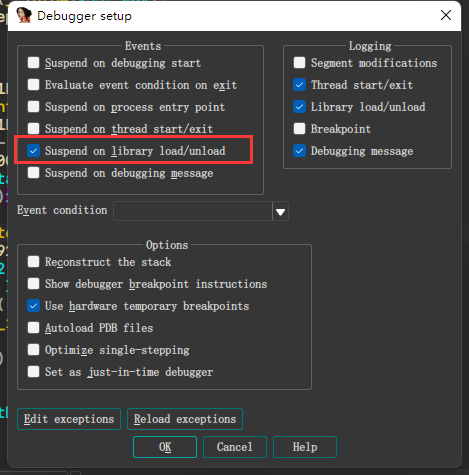Turn off Debugging message logging
Image resolution: width=469 pixels, height=475 pixels.
click(x=299, y=151)
